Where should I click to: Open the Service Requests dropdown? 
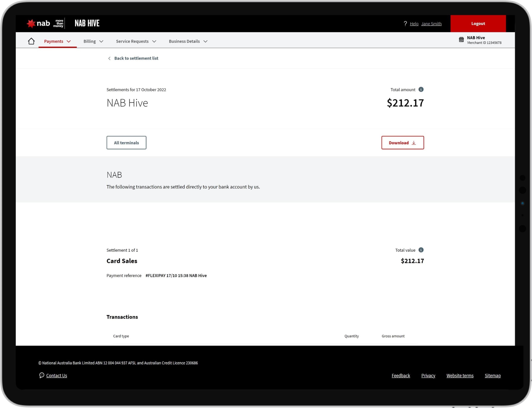point(136,41)
